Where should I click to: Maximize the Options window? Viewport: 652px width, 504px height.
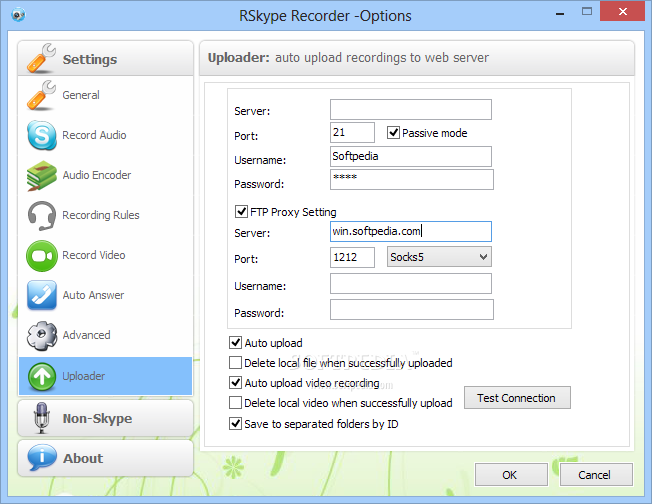587,12
